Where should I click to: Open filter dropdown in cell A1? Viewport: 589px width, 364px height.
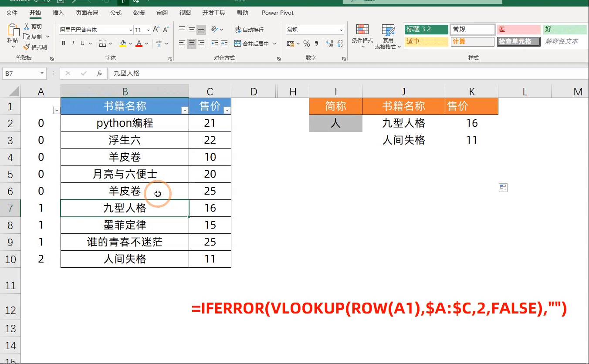56,111
